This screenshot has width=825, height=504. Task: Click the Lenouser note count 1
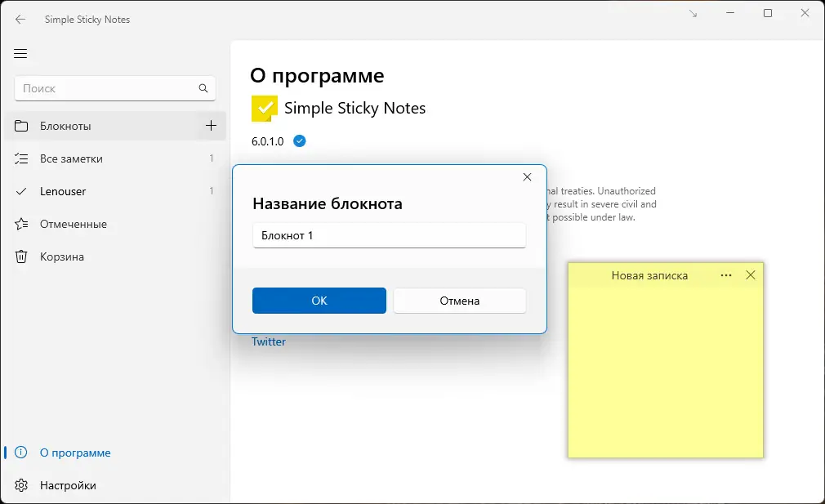[x=212, y=191]
